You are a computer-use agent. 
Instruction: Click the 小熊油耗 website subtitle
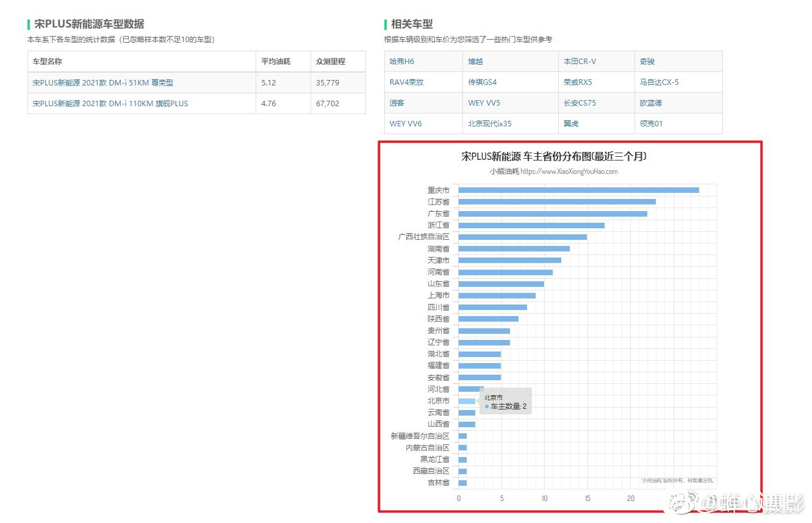553,171
